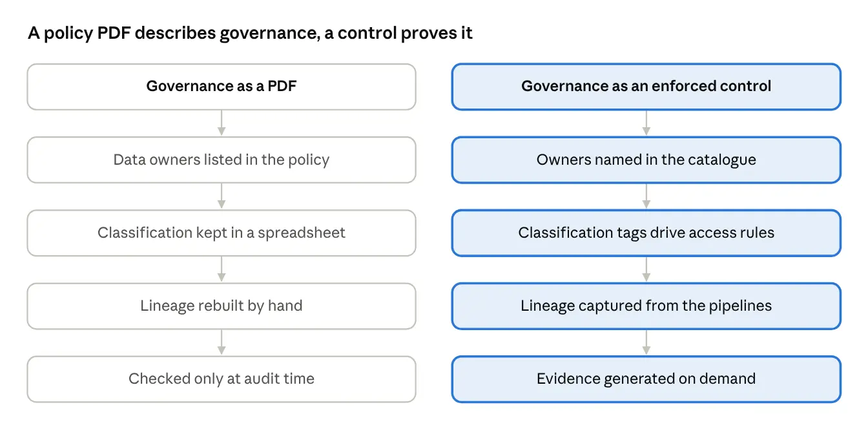Click the diagram title about policy PDF
Screen dimensions: 868x438
point(250,34)
